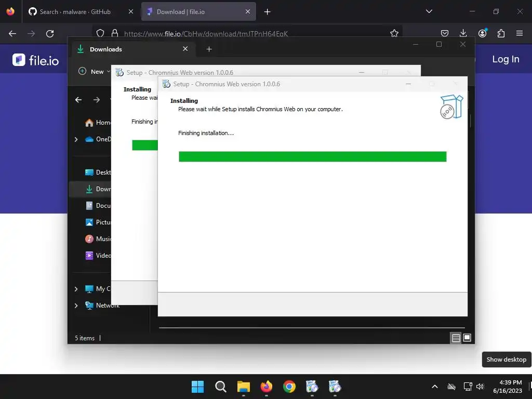Open Home in File Explorer sidebar
The height and width of the screenshot is (399, 532).
98,123
